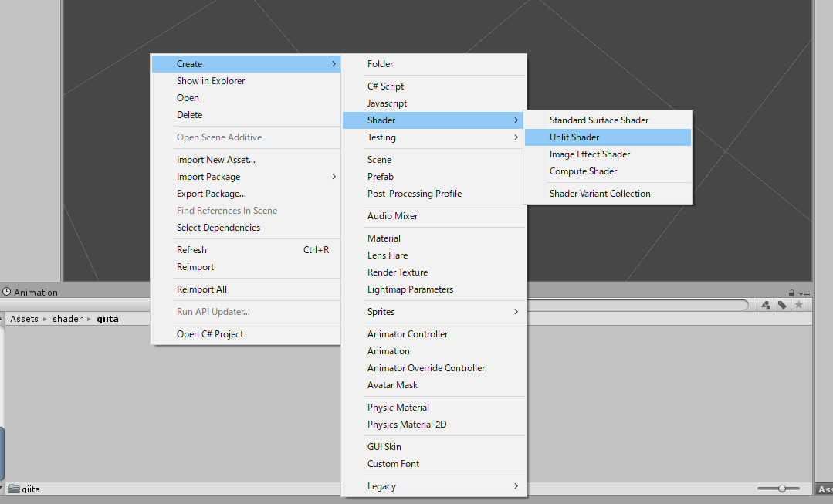Save search using the favorites star icon
833x504 pixels.
click(x=799, y=304)
